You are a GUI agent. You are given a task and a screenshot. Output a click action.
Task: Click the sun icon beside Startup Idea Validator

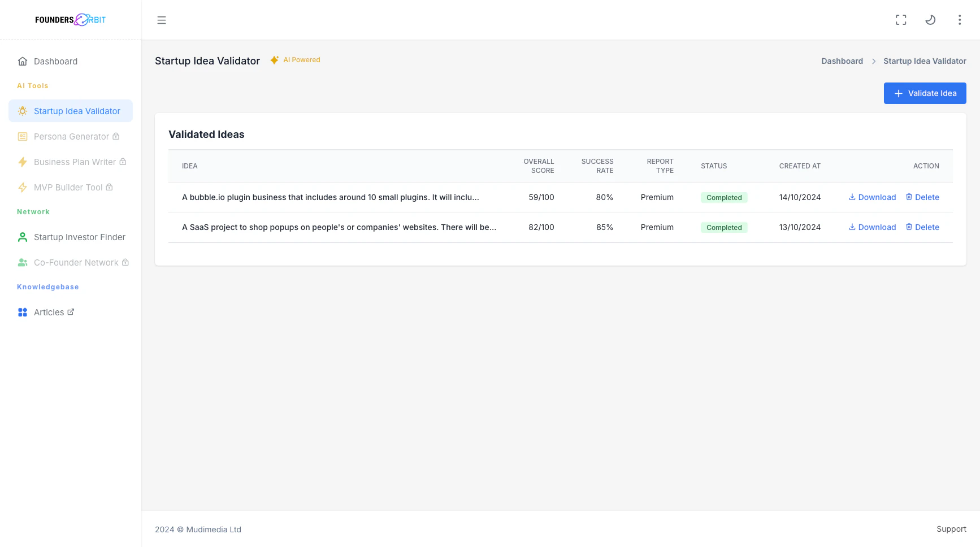(23, 111)
